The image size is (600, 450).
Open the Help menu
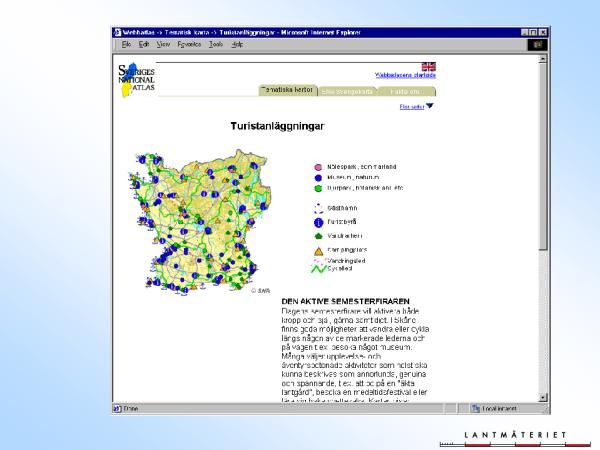coord(237,45)
